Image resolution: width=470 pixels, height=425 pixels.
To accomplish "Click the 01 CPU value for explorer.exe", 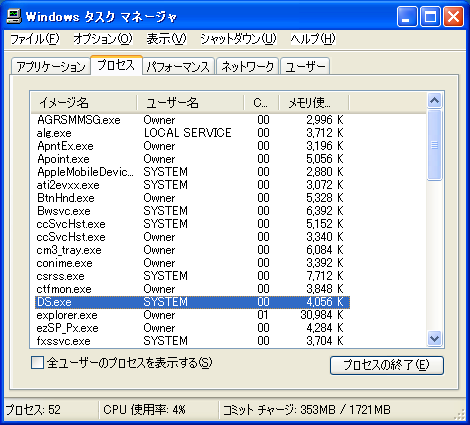I will click(263, 315).
